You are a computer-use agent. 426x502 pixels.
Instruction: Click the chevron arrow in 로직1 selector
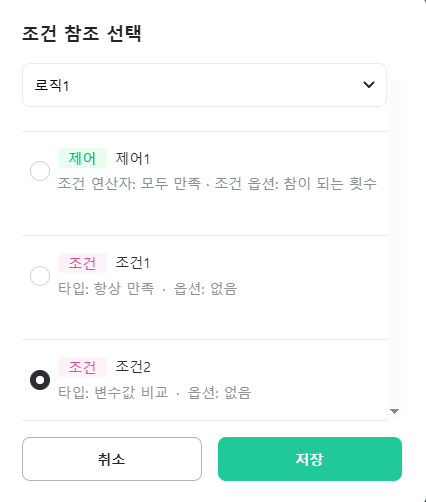coord(369,85)
